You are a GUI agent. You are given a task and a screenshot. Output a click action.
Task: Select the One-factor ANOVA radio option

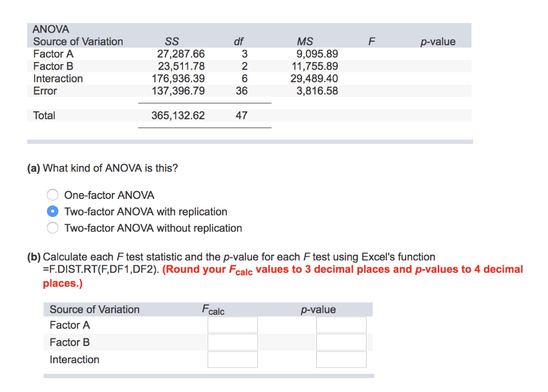click(x=52, y=195)
